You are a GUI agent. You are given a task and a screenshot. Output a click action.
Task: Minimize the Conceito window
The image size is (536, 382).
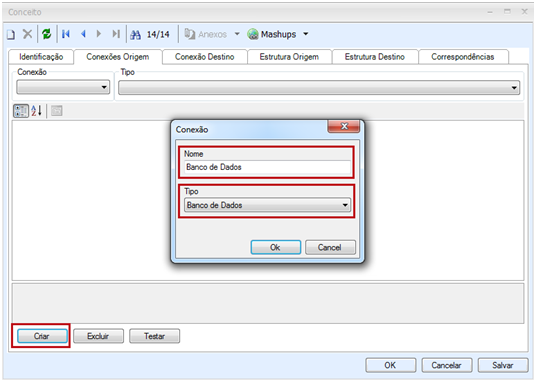490,12
